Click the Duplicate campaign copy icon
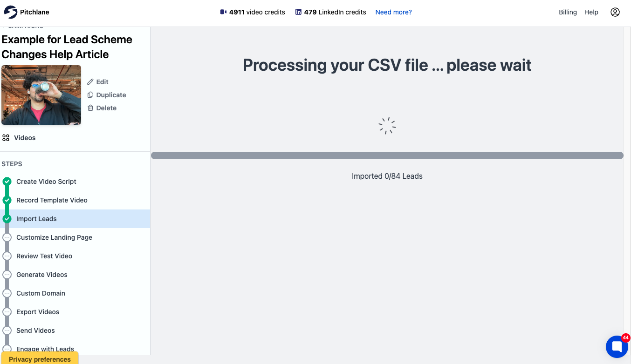This screenshot has width=631, height=364. (x=90, y=95)
